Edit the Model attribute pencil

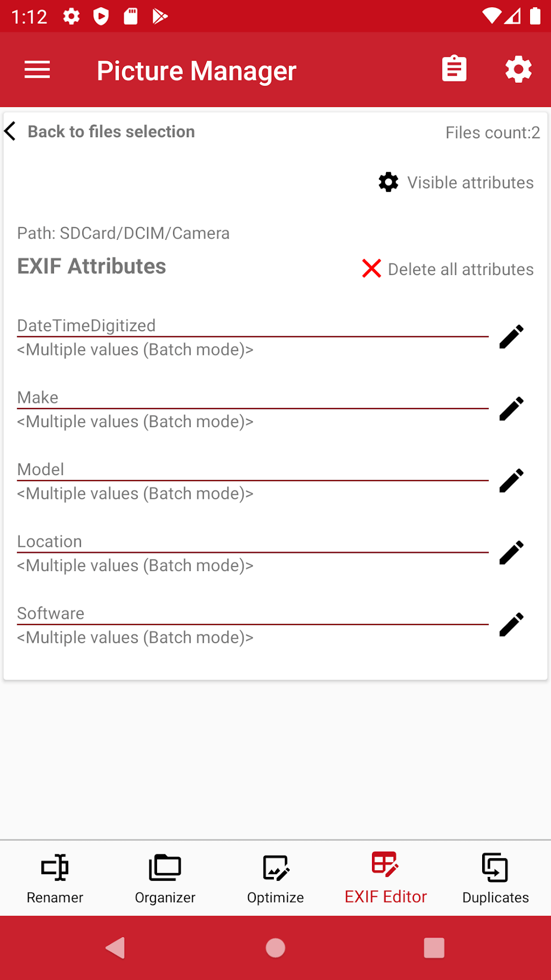(x=511, y=481)
